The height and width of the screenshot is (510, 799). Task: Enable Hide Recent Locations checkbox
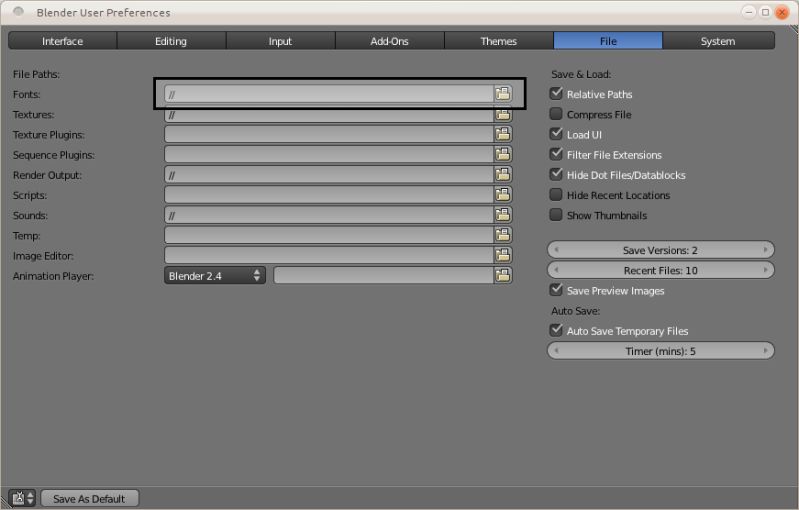(556, 195)
